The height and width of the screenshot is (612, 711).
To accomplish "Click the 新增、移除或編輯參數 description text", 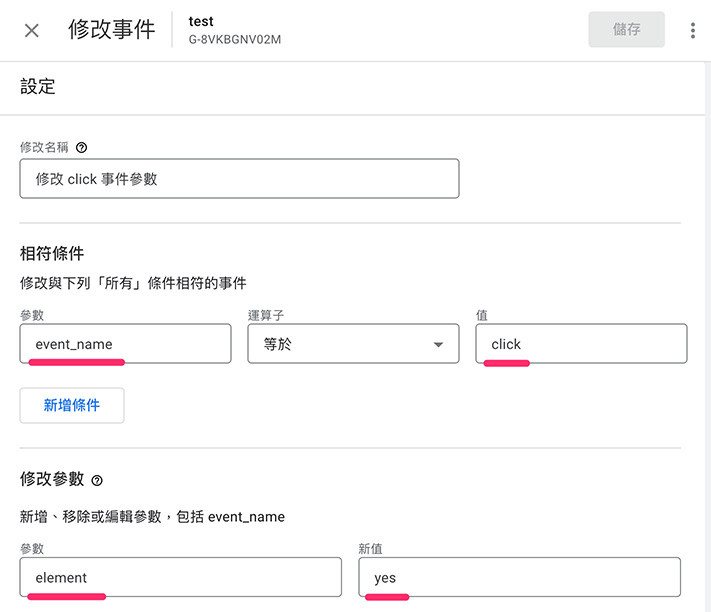I will pyautogui.click(x=152, y=517).
